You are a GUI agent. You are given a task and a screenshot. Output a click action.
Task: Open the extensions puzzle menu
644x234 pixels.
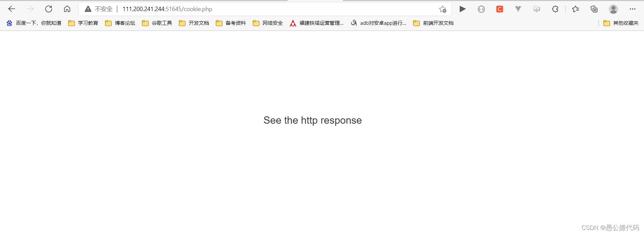[x=555, y=9]
